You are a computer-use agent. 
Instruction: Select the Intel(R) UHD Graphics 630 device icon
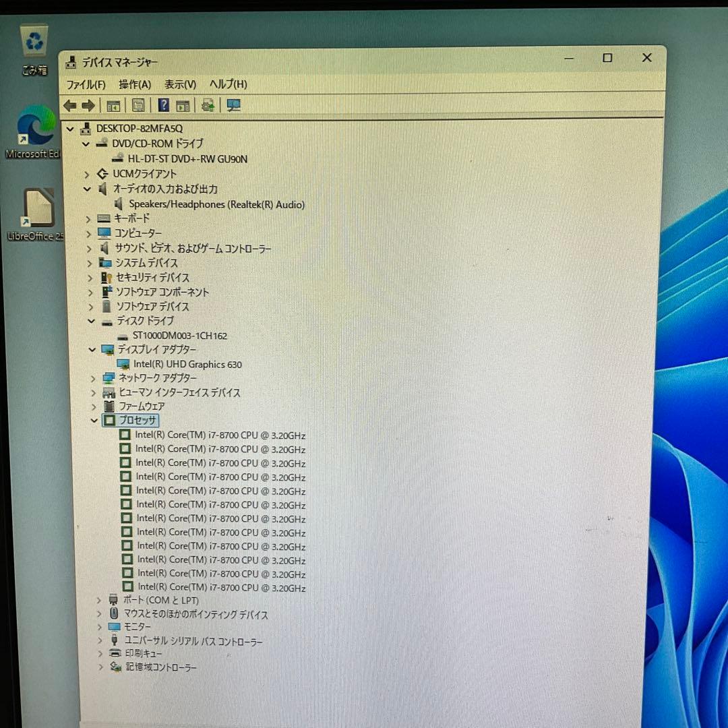click(x=124, y=364)
